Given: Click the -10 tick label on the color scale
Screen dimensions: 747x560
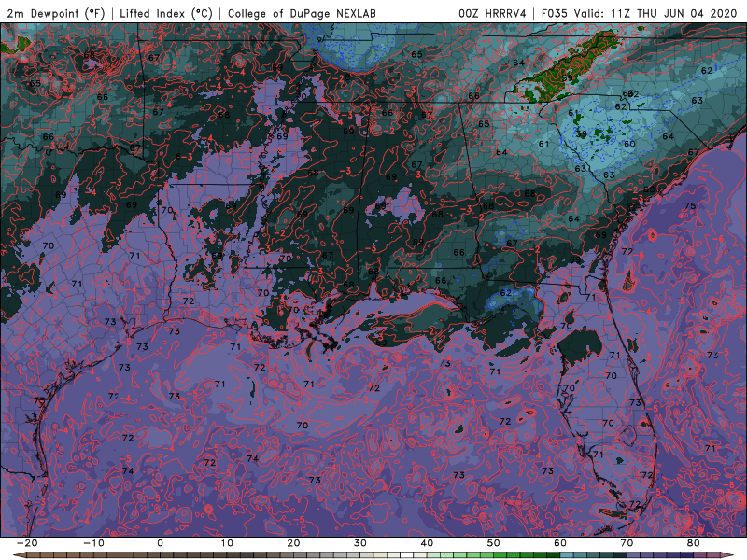Looking at the screenshot, I should click(x=93, y=543).
